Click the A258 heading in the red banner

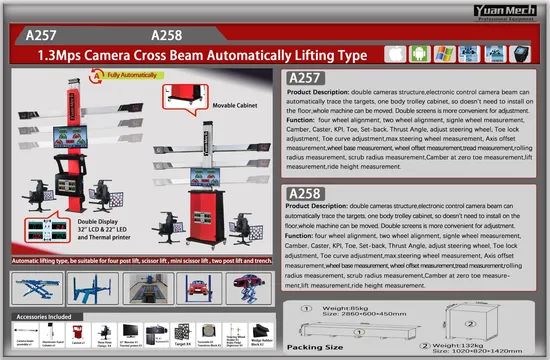point(167,35)
